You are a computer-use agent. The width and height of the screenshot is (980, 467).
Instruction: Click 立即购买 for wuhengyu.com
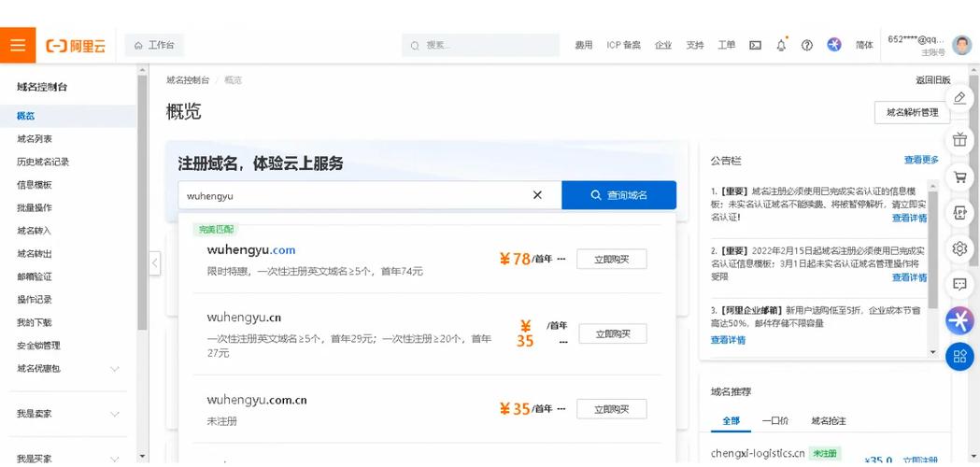[x=611, y=260]
